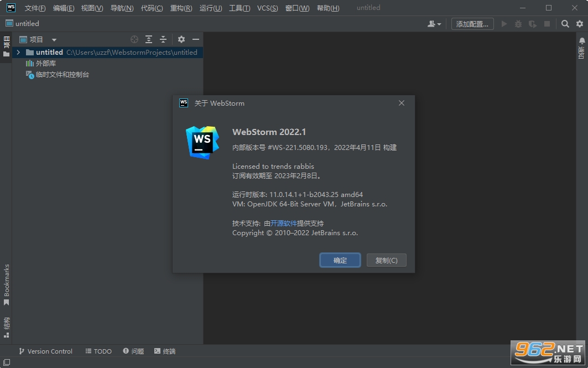Click the Run with coverage icon

pyautogui.click(x=533, y=24)
